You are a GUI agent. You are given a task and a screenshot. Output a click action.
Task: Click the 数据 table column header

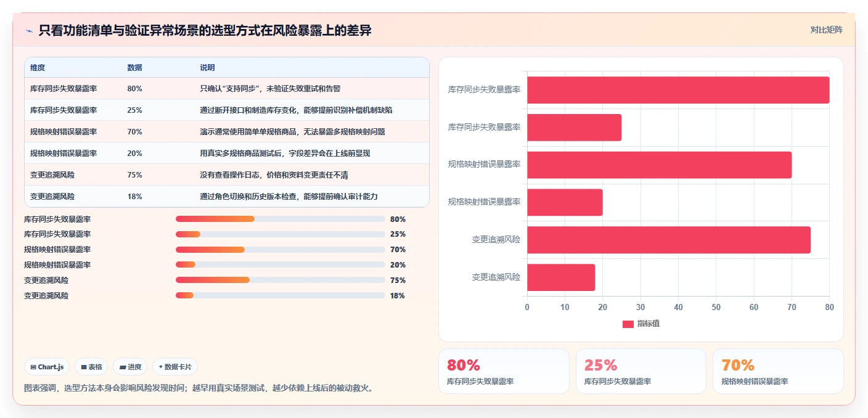click(134, 68)
